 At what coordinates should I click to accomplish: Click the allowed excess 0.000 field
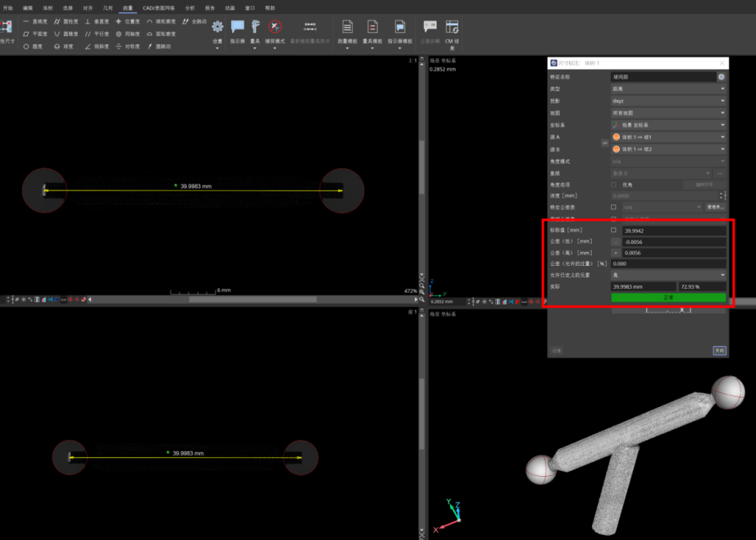pos(668,264)
